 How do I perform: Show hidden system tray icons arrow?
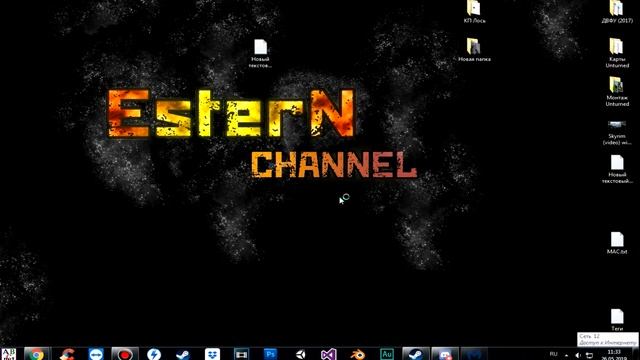pos(566,355)
